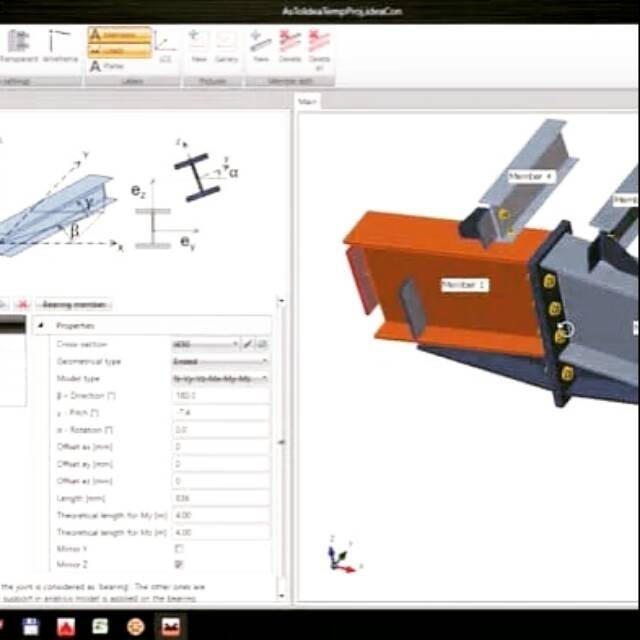Image resolution: width=640 pixels, height=640 pixels.
Task: Click the pencil edit cross-section icon
Action: (x=247, y=344)
